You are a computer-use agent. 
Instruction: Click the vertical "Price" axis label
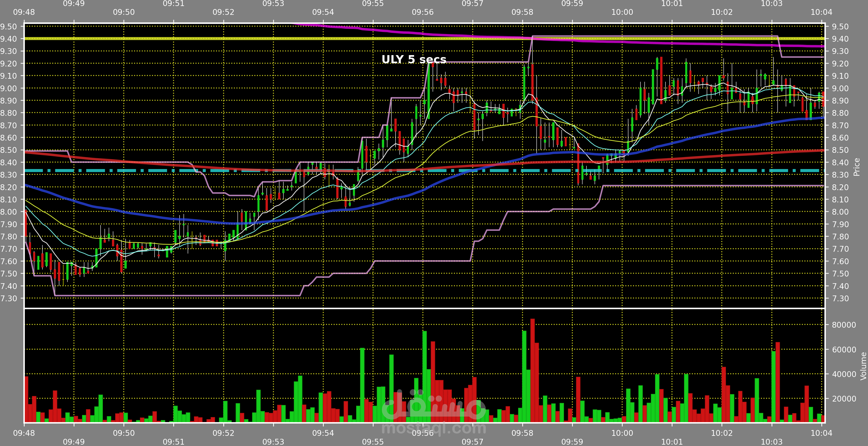(856, 167)
